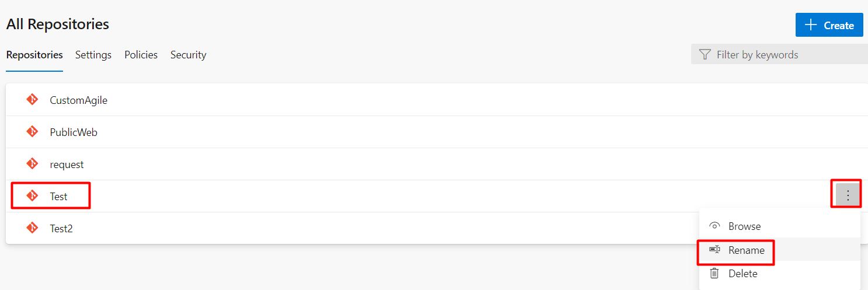Open the Policies tab
868x290 pixels.
[141, 55]
